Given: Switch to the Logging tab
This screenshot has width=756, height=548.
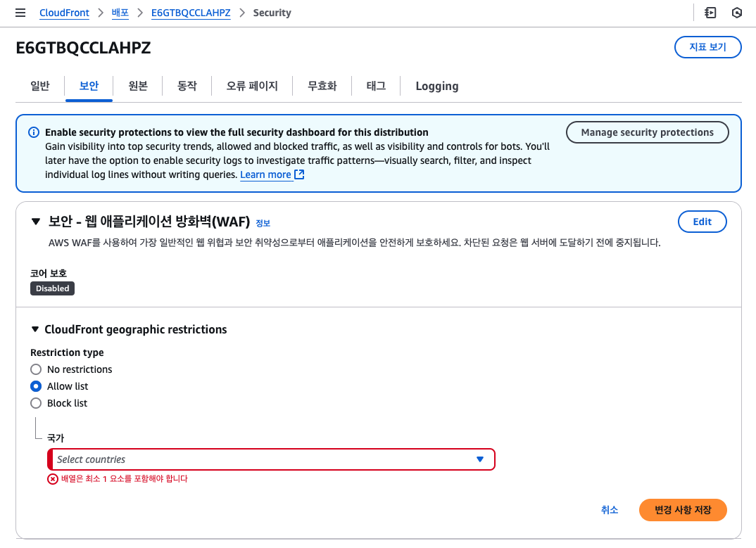Looking at the screenshot, I should (437, 87).
